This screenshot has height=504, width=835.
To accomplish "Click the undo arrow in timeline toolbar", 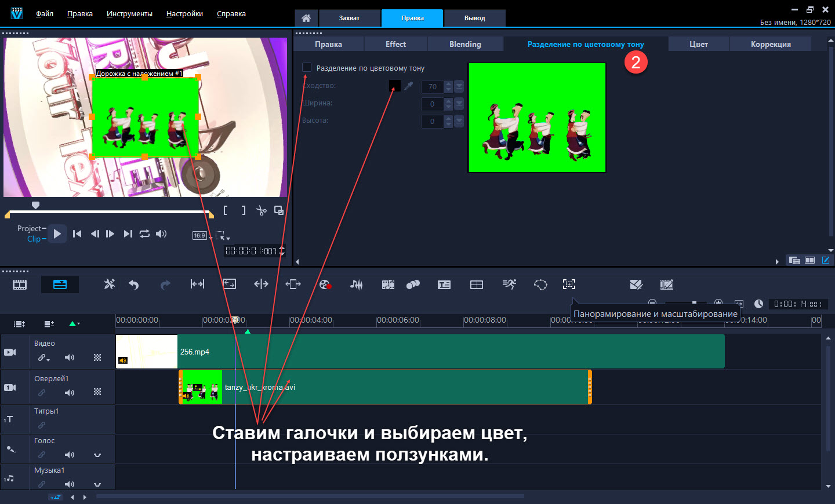I will click(x=134, y=284).
